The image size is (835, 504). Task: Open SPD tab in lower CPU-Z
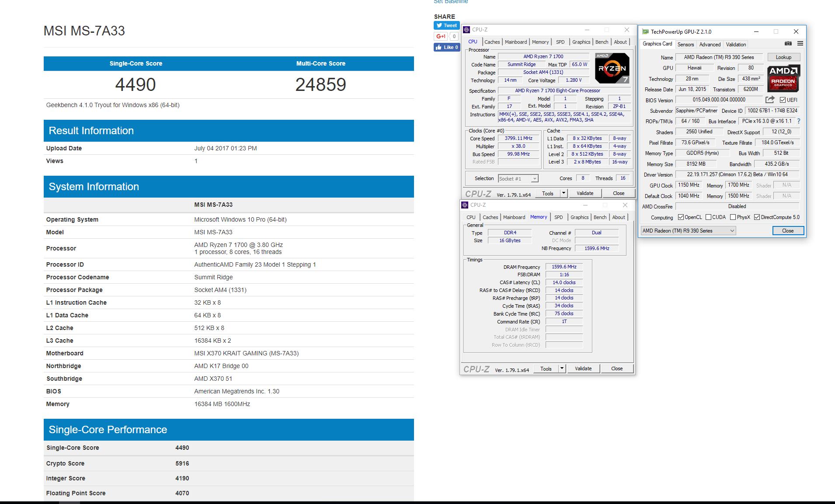click(x=558, y=217)
